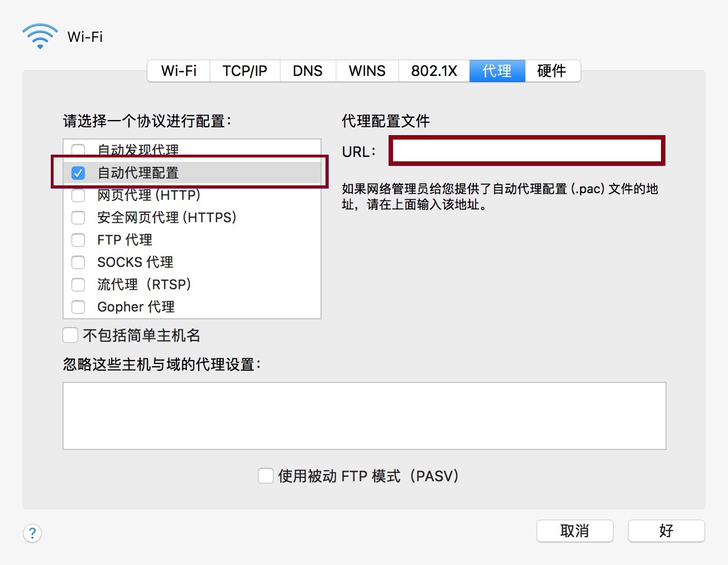Viewport: 728px width, 565px height.
Task: Open the TCP/IP tab
Action: tap(245, 71)
